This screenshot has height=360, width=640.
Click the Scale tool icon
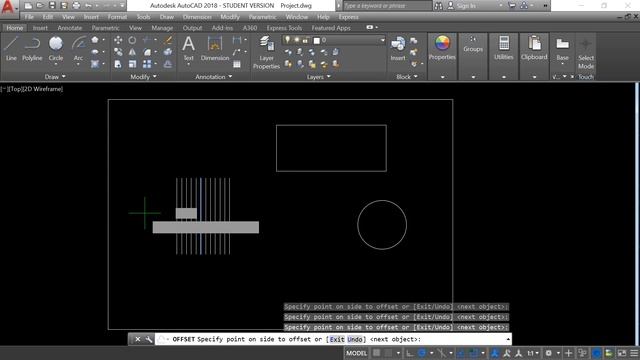132,64
